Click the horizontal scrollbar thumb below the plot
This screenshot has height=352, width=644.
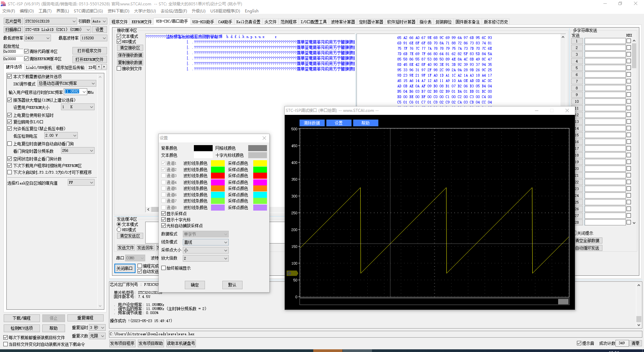tap(563, 302)
